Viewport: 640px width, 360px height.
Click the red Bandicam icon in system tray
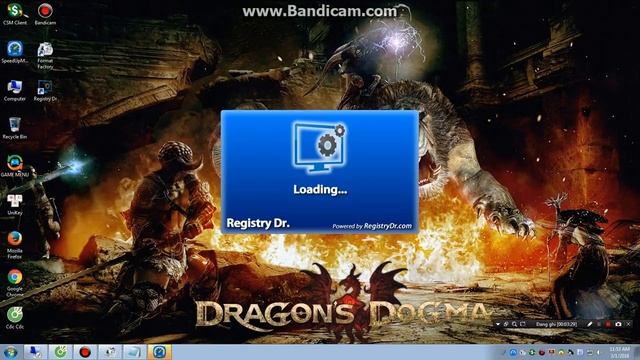point(542,352)
